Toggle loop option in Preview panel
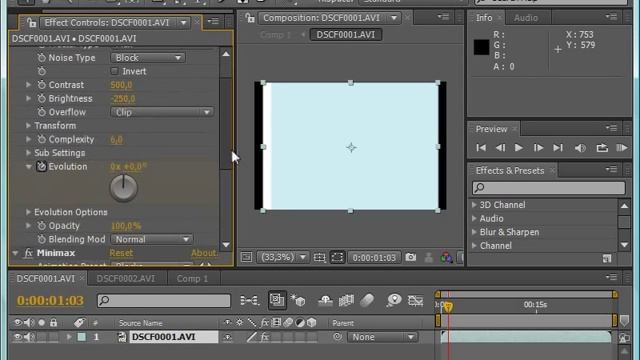 tap(602, 148)
